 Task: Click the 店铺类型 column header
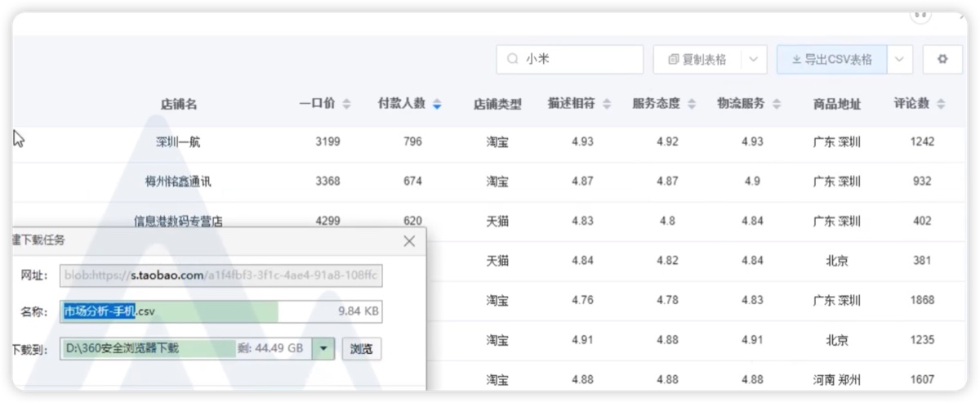(x=497, y=105)
